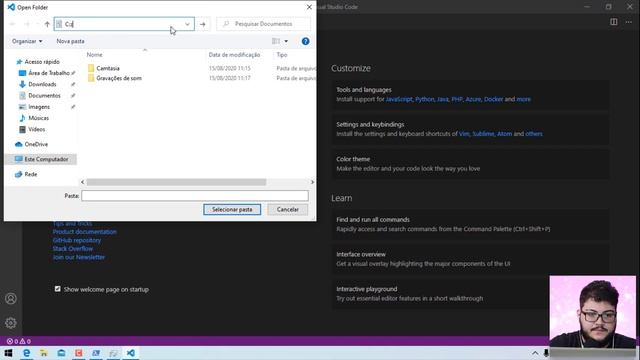Image resolution: width=640 pixels, height=360 pixels.
Task: Click the Docker support link
Action: tap(493, 99)
